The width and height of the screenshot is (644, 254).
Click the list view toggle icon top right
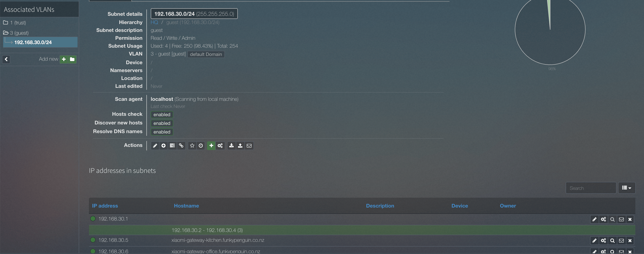627,188
